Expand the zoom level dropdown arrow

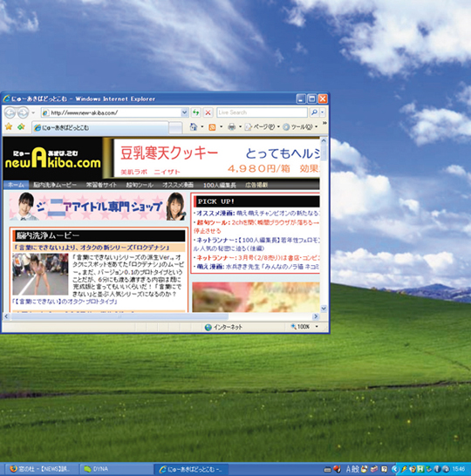(317, 327)
